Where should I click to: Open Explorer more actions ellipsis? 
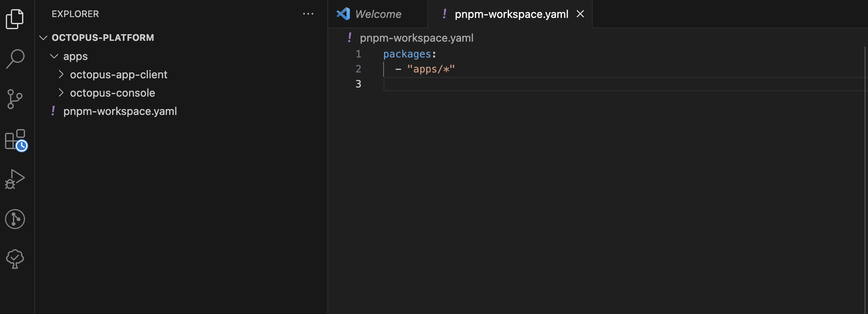point(308,14)
